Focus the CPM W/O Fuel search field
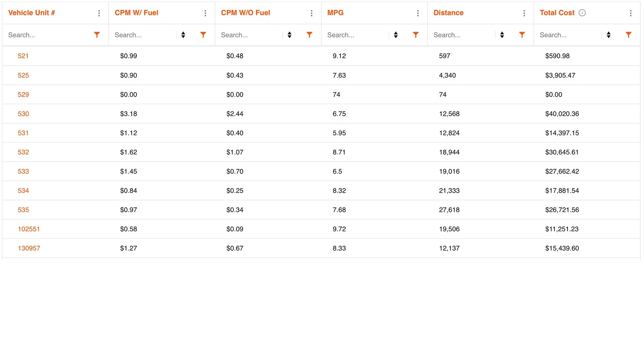The image size is (644, 362). [x=251, y=35]
